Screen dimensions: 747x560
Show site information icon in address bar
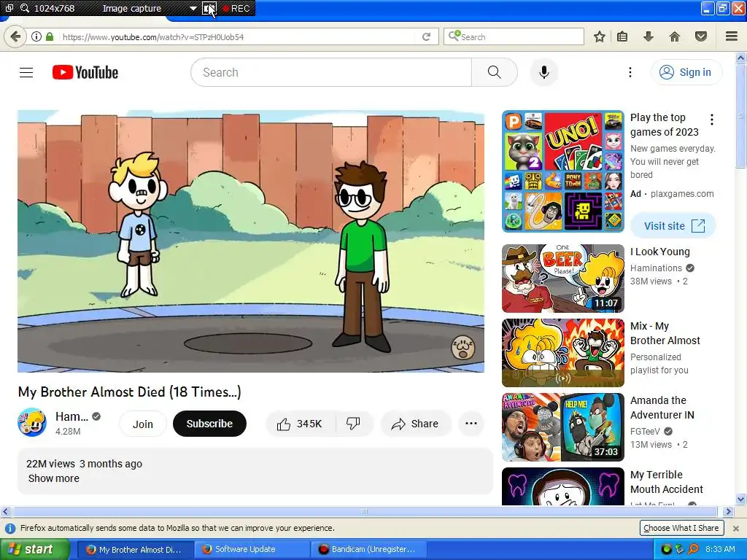click(36, 36)
